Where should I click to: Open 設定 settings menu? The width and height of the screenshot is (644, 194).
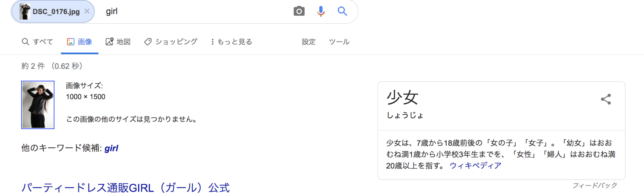tap(309, 42)
